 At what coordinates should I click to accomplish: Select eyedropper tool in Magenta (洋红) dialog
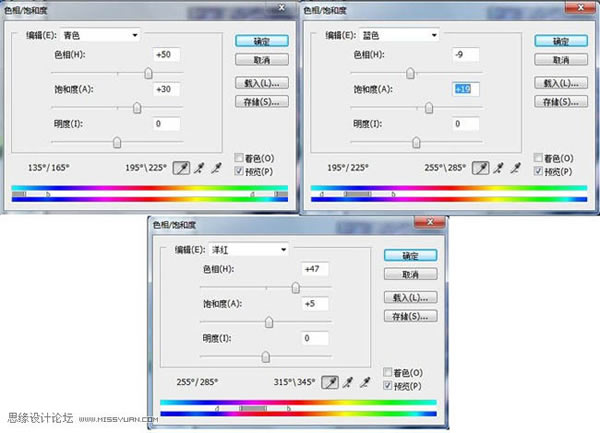pos(330,382)
